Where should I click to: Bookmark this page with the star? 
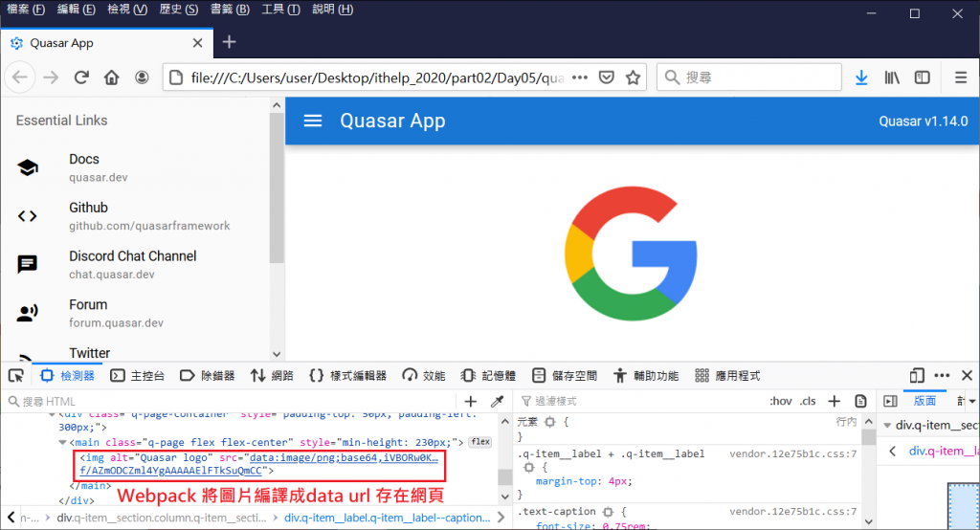[634, 77]
